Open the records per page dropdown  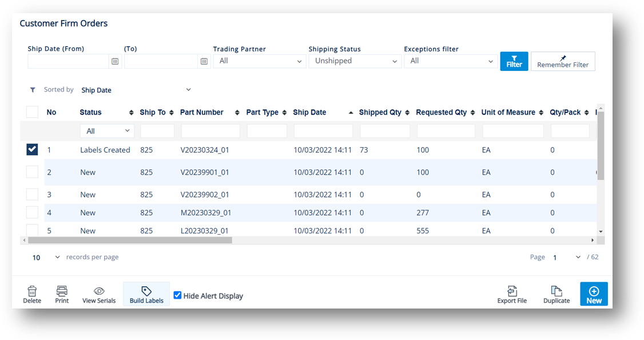tap(45, 258)
